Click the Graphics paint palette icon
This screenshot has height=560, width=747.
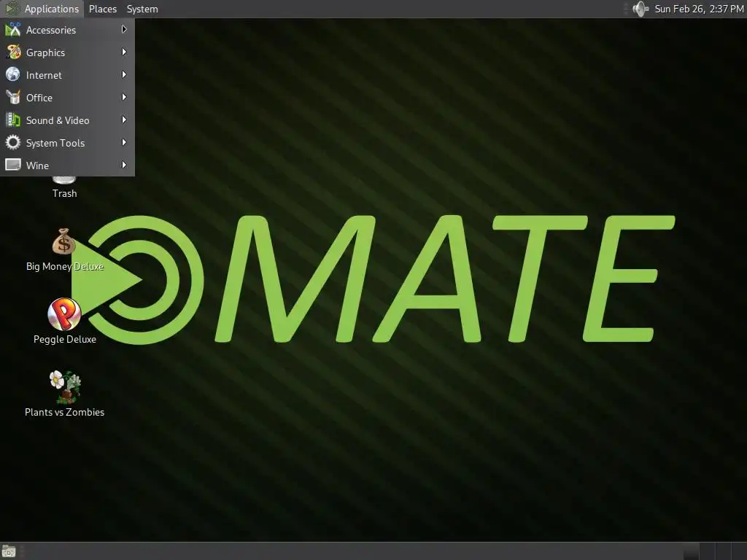(x=13, y=52)
